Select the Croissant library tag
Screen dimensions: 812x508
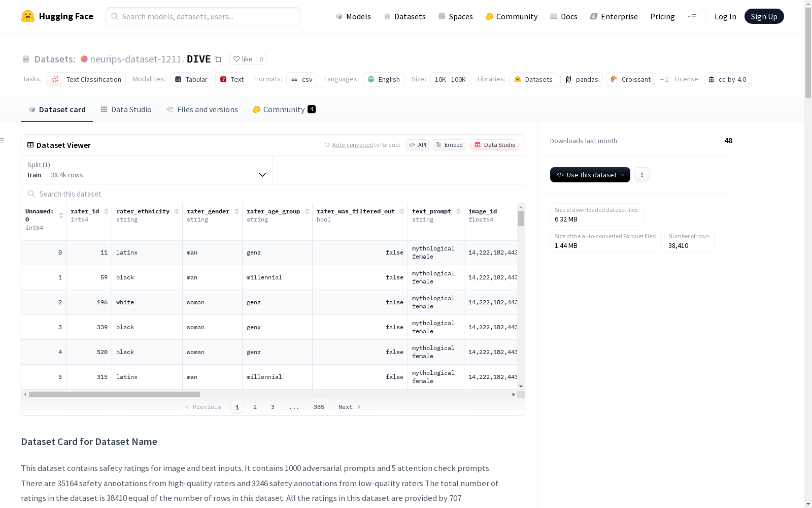point(631,79)
